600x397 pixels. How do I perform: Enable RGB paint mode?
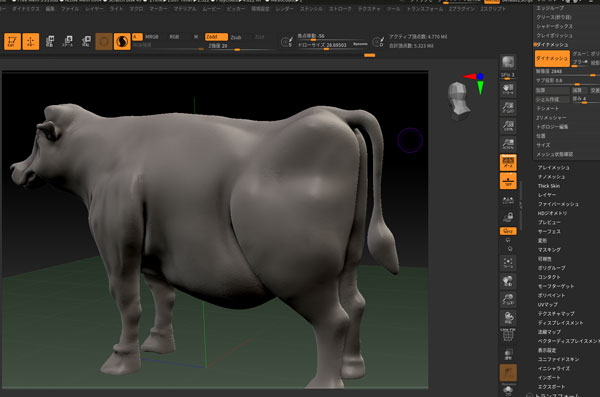[174, 37]
